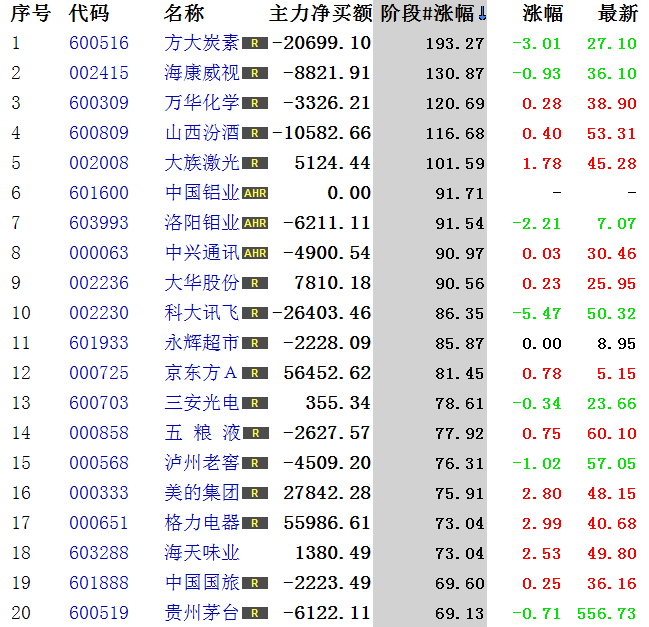Click net buy value 0.00 for 中国铝业

click(349, 193)
